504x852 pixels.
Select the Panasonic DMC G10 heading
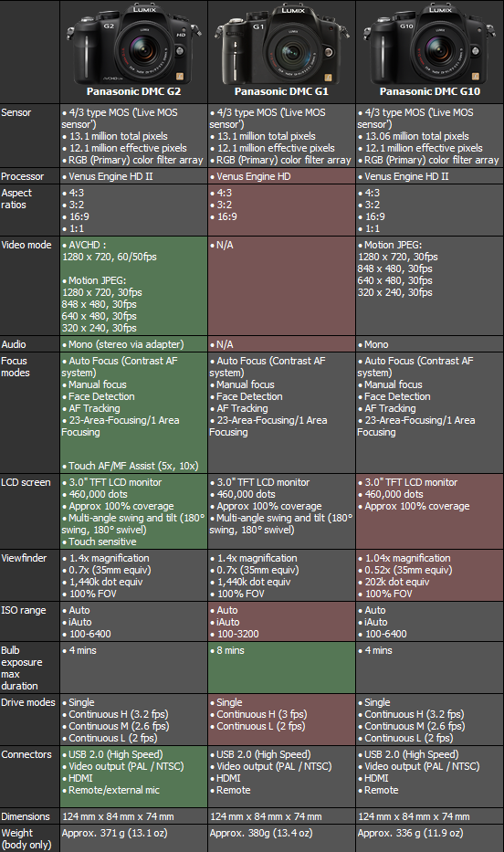(x=430, y=91)
